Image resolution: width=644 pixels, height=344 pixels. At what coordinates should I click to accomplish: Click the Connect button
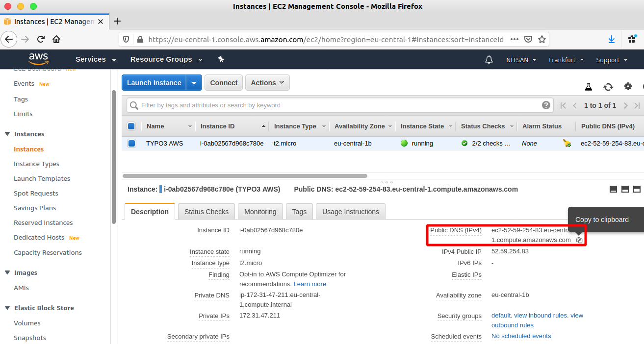point(224,83)
